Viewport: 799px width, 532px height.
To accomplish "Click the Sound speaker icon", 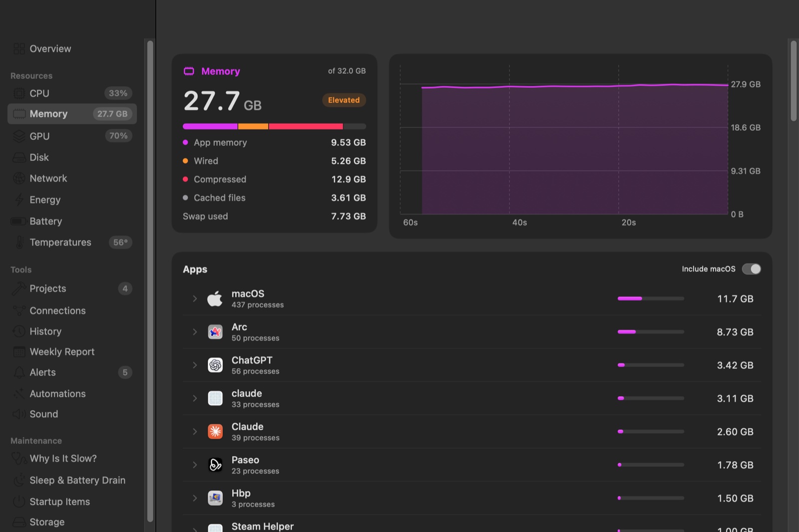I will tap(19, 414).
